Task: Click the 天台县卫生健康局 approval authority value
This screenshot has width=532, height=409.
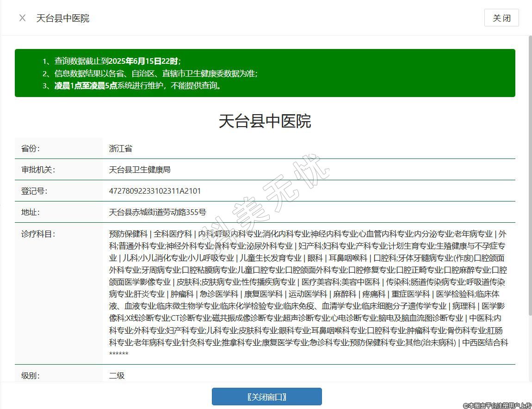Action: 140,170
